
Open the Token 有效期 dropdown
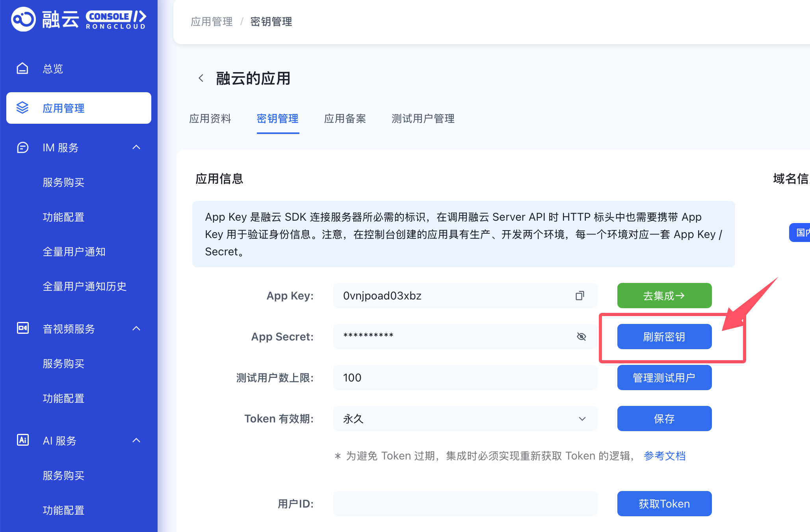465,419
